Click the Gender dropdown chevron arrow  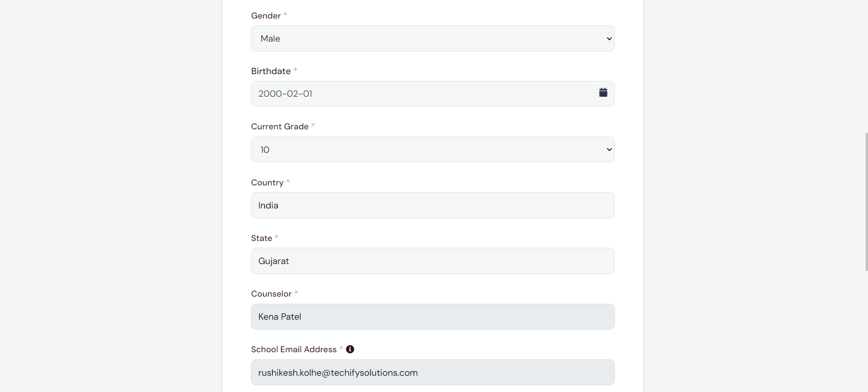click(609, 38)
